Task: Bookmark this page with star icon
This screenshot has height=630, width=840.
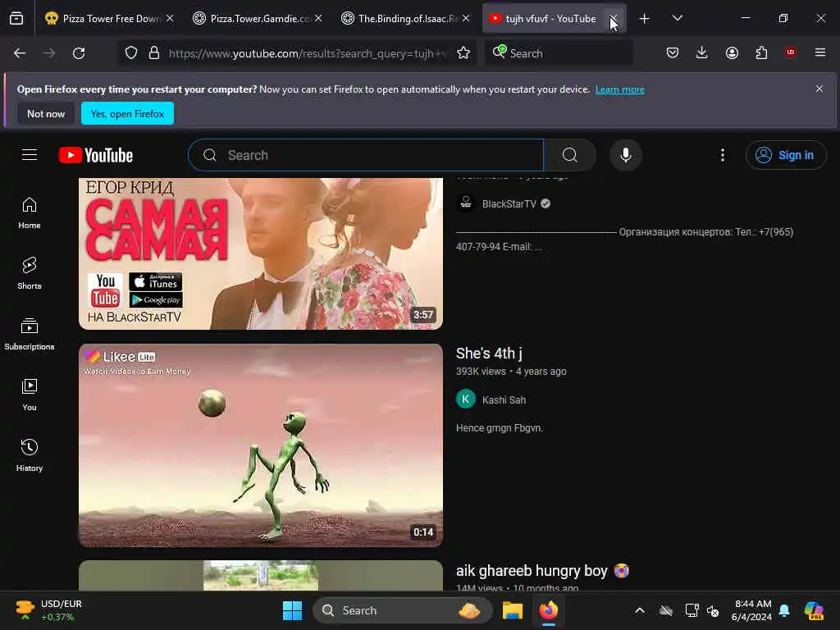Action: point(463,52)
